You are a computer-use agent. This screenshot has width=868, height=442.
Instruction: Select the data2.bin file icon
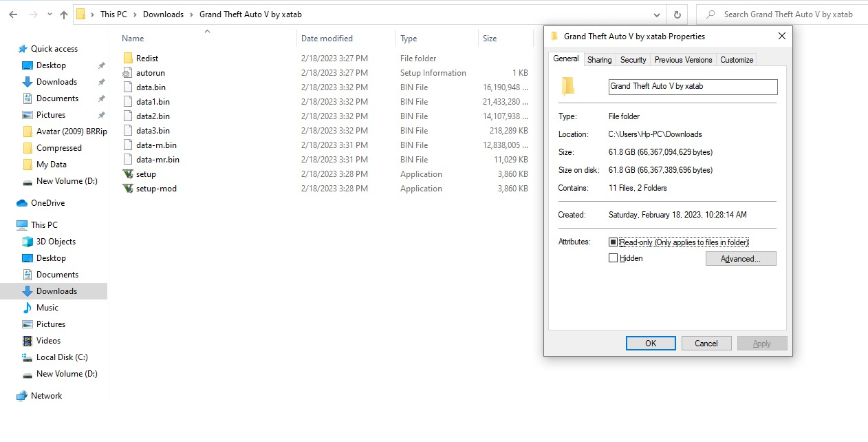coord(128,116)
